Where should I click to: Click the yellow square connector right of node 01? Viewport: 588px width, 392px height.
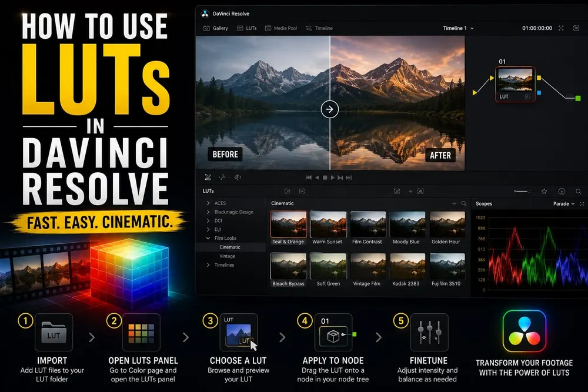coord(539,78)
